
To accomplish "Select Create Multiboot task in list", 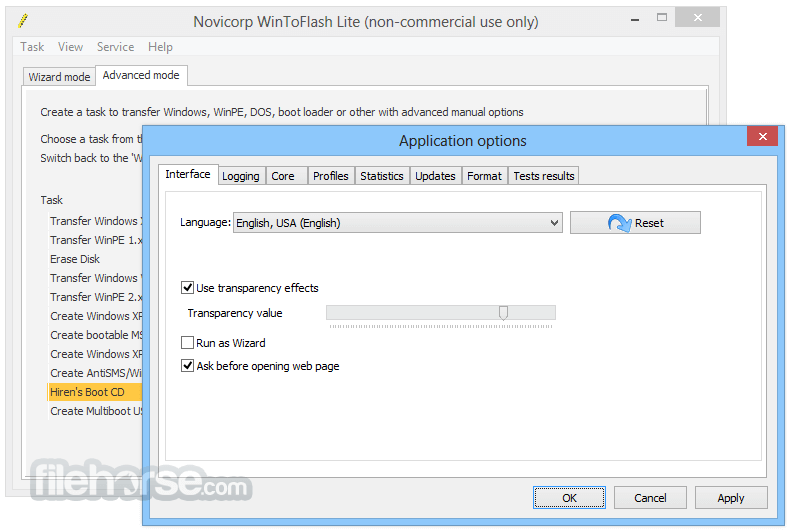I will pos(96,411).
